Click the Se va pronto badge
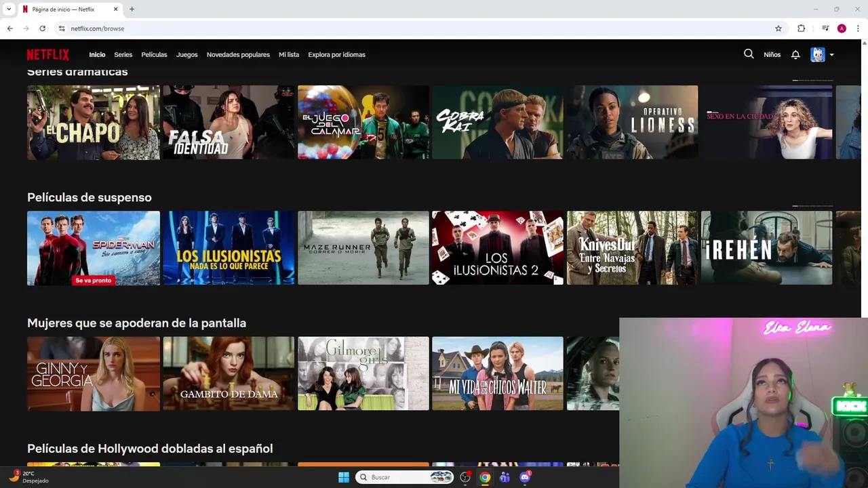This screenshot has height=488, width=868. (x=93, y=280)
